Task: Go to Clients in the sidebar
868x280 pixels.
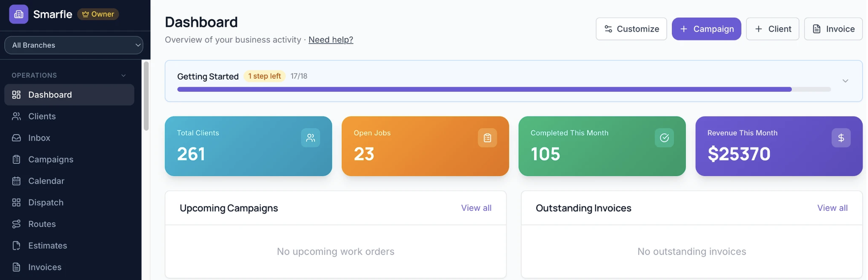Action: [x=69, y=116]
